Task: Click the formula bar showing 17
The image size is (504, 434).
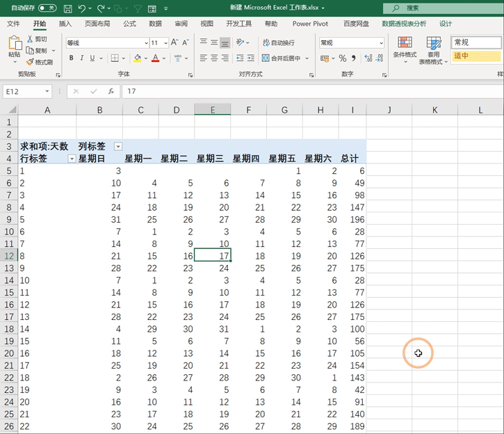Action: pos(312,92)
